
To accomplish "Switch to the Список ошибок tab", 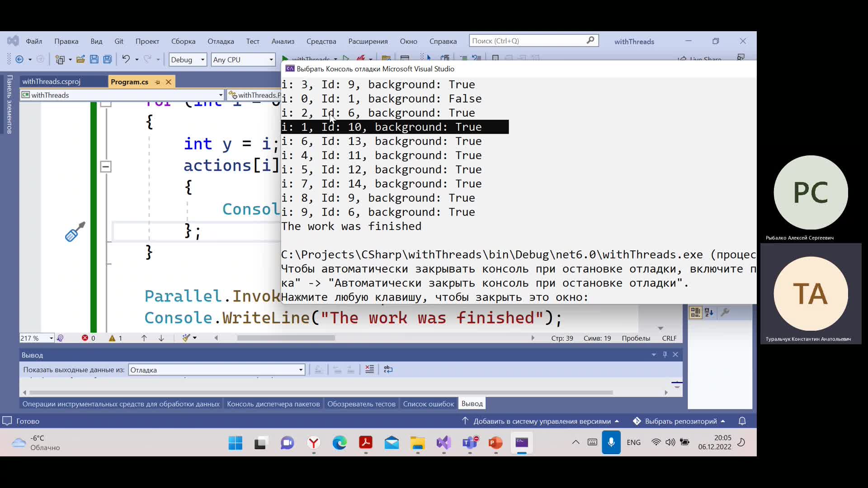I will tap(428, 404).
